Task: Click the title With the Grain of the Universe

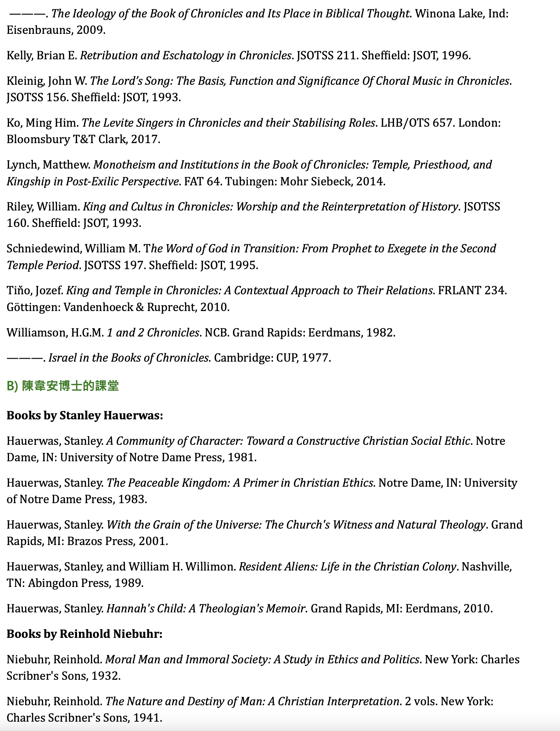Action: (x=296, y=525)
